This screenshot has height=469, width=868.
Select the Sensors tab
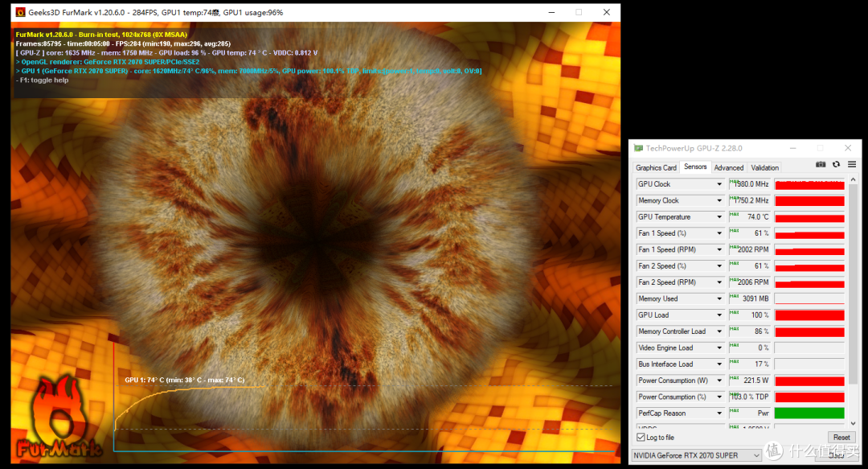pos(695,167)
